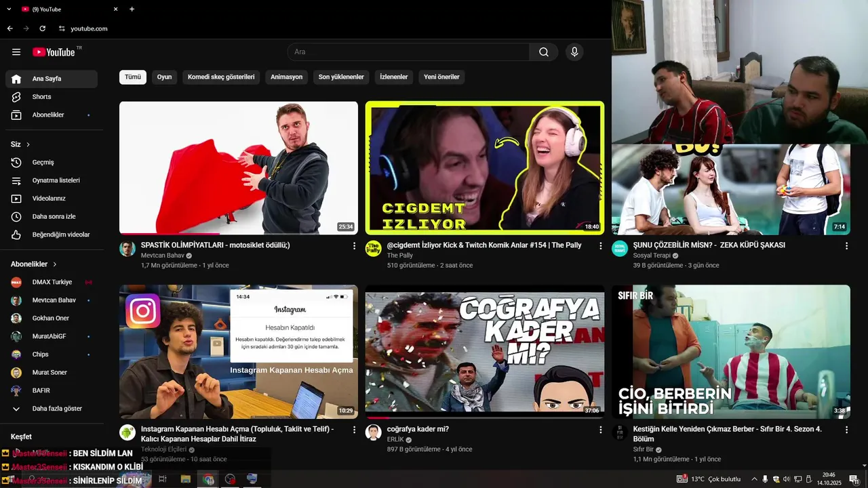Open Mevtcan Bahav avatar under first video

click(x=127, y=249)
